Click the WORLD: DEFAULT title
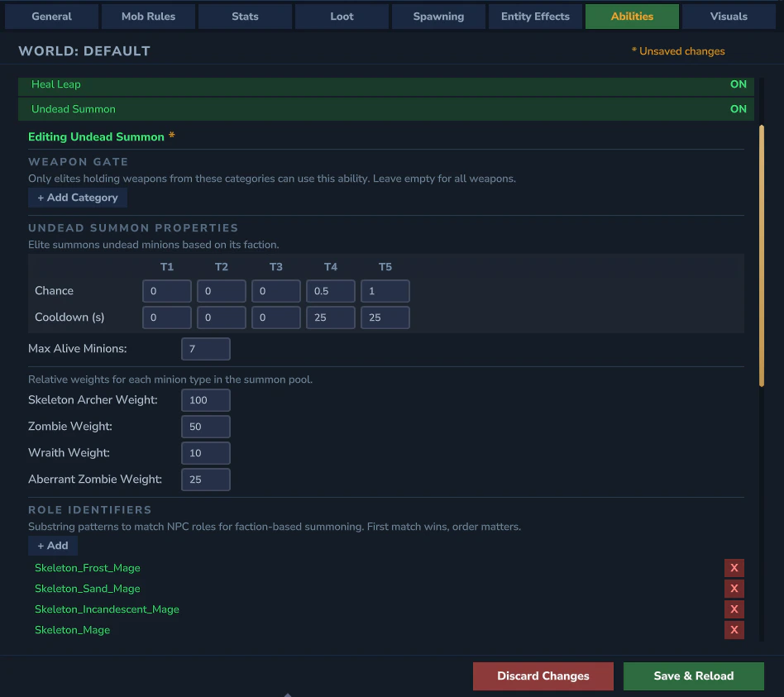 click(84, 51)
